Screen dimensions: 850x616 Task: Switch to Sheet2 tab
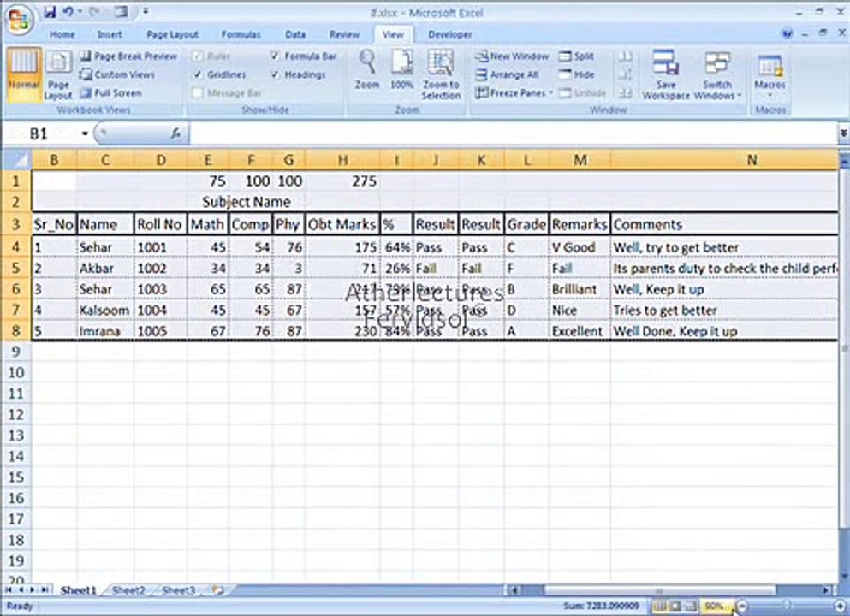128,590
